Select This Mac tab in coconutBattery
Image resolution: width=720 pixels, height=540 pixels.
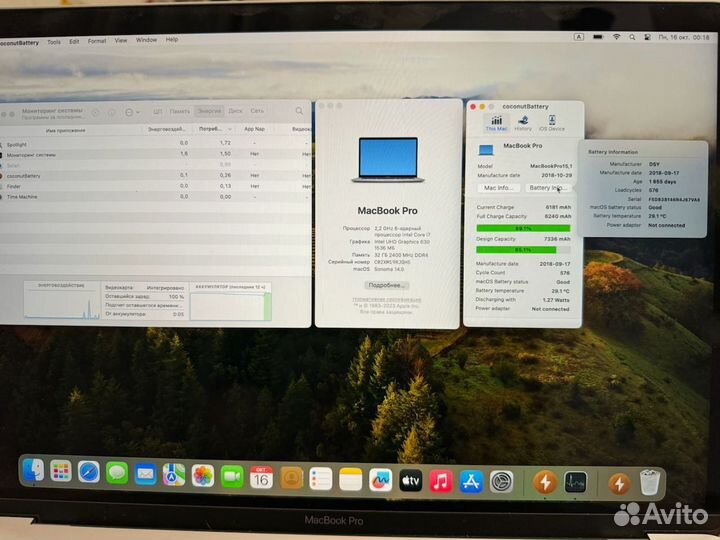[x=496, y=124]
